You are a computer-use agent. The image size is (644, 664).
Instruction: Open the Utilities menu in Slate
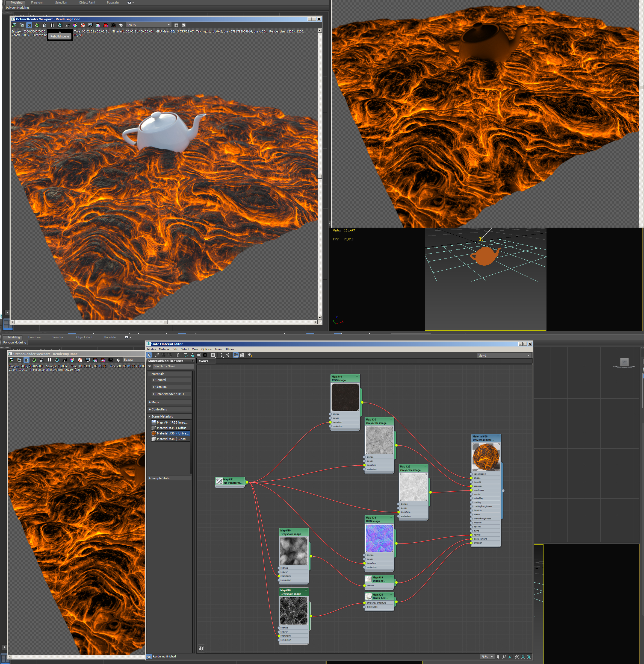229,349
